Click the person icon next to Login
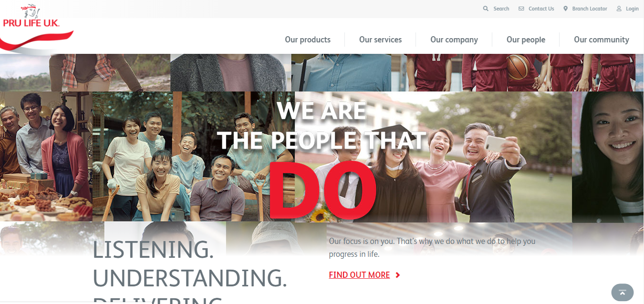The height and width of the screenshot is (304, 644). click(x=619, y=9)
